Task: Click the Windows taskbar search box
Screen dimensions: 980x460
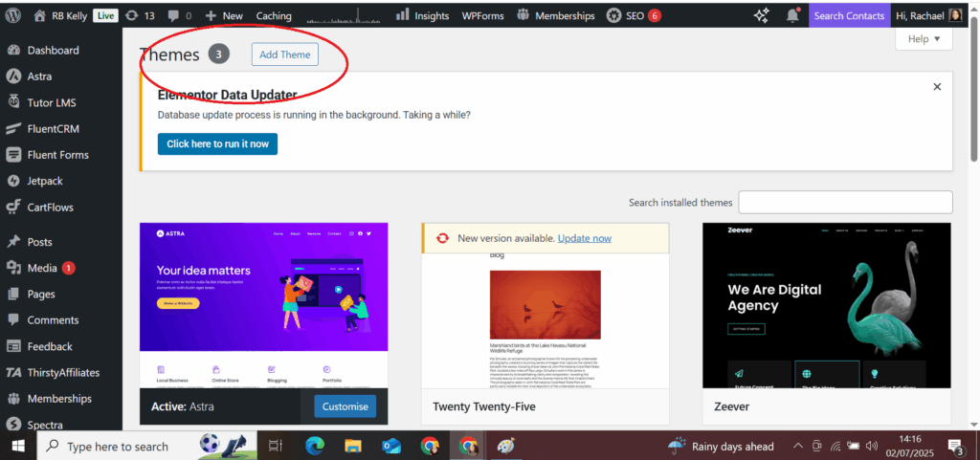Action: (x=147, y=446)
